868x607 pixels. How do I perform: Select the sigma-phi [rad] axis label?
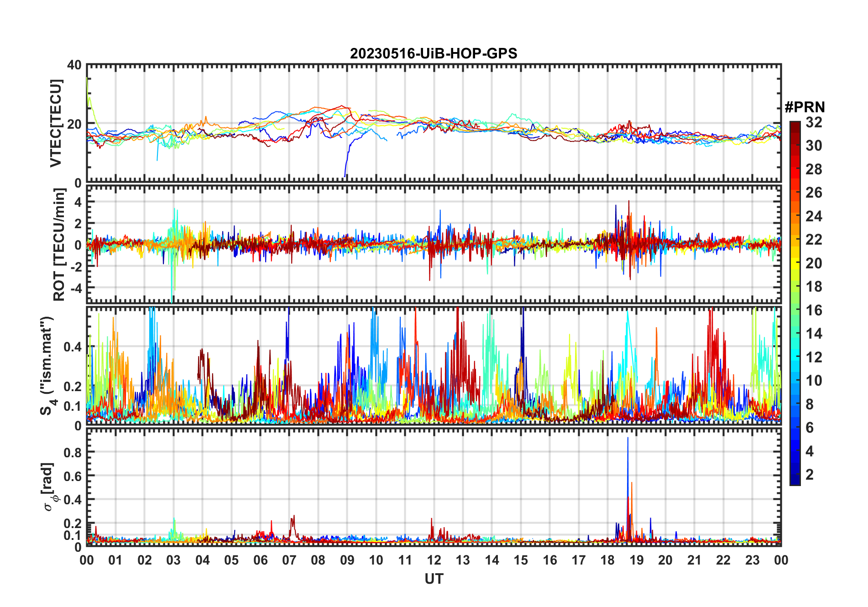click(x=48, y=487)
